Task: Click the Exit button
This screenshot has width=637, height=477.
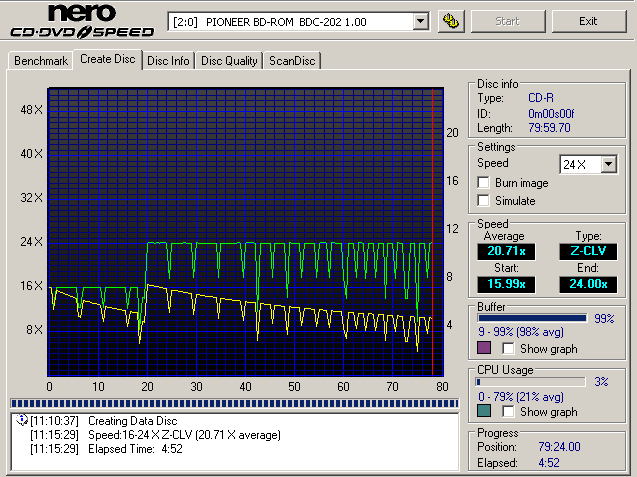Action: tap(588, 21)
